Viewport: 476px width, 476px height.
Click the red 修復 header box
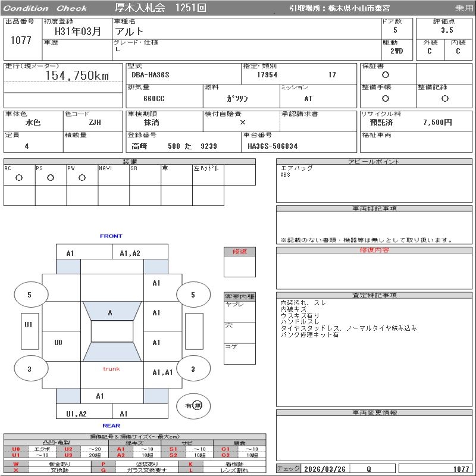[x=240, y=252]
